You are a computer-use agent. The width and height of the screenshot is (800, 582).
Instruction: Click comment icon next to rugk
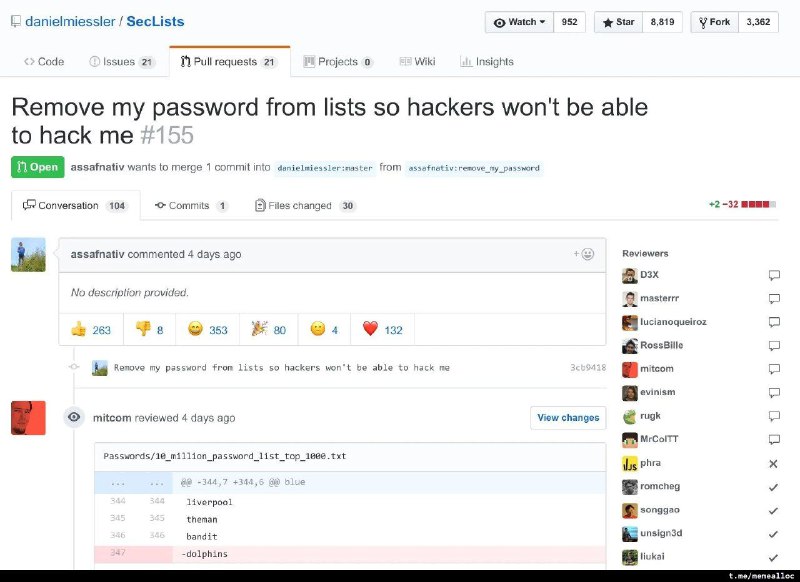[774, 416]
